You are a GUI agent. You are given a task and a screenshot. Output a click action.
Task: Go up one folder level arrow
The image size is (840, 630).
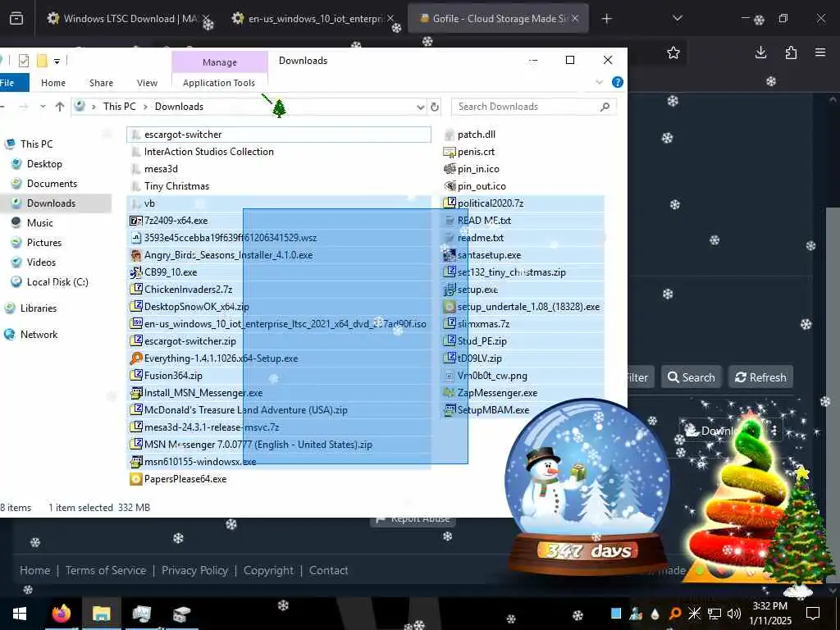tap(59, 107)
